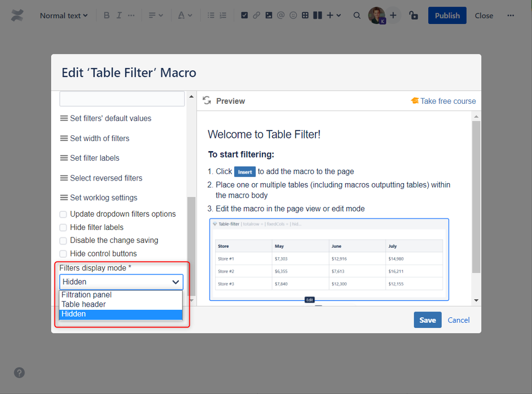The image size is (532, 394).
Task: Click the text input field at top of parameters
Action: click(122, 98)
